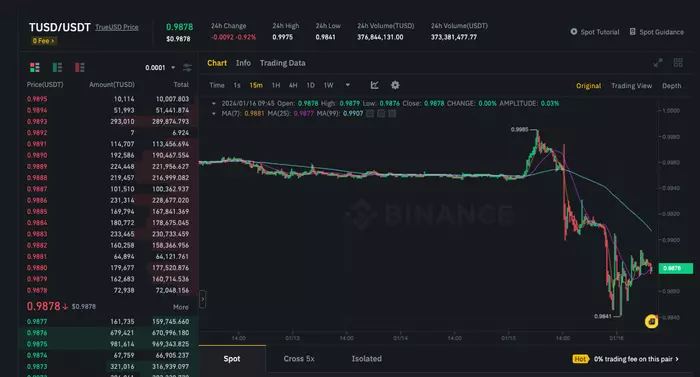Screen dimensions: 700x377
Task: Select ask price 0.9893 row
Action: pos(108,121)
